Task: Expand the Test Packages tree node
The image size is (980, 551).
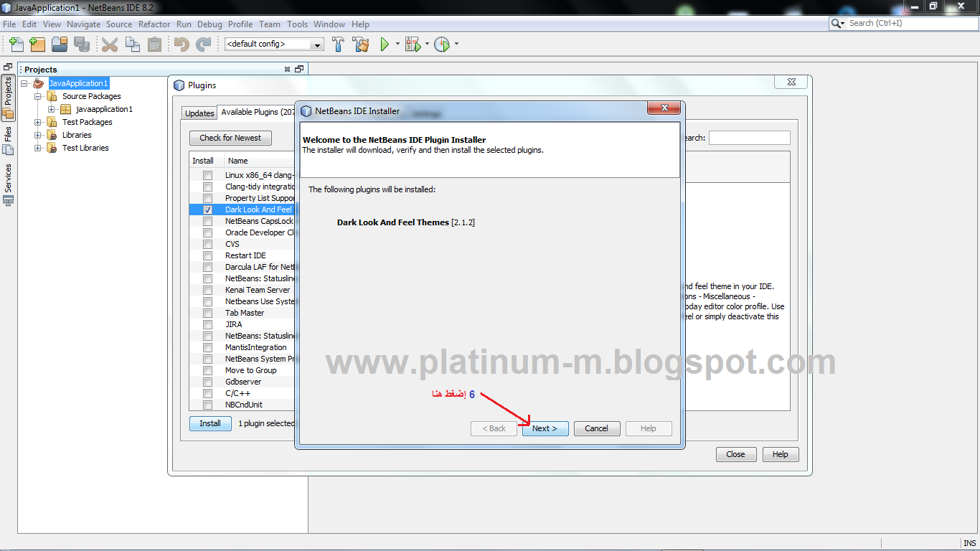Action: pyautogui.click(x=37, y=122)
